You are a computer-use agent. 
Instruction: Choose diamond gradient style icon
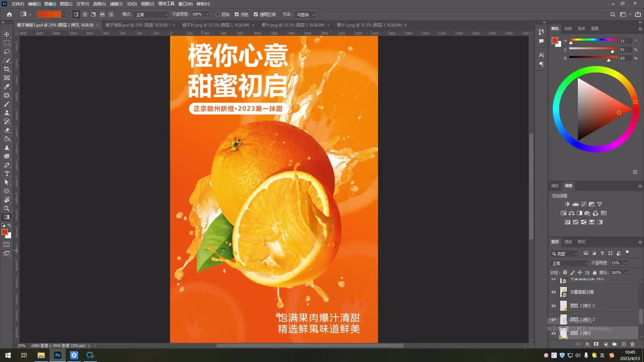click(x=111, y=15)
